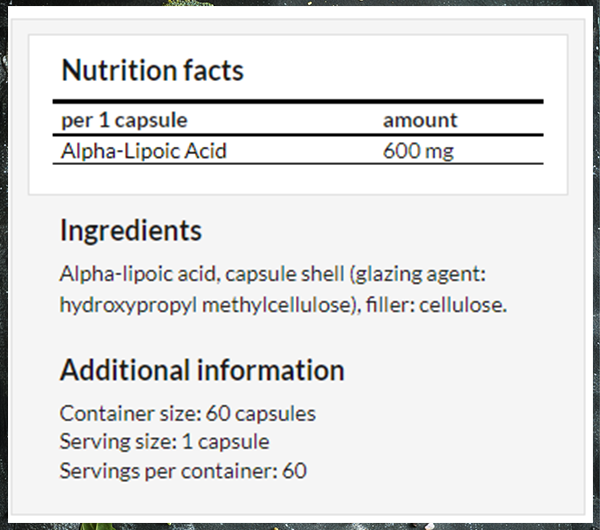Click the thick rule under Nutrition facts

coord(298,102)
